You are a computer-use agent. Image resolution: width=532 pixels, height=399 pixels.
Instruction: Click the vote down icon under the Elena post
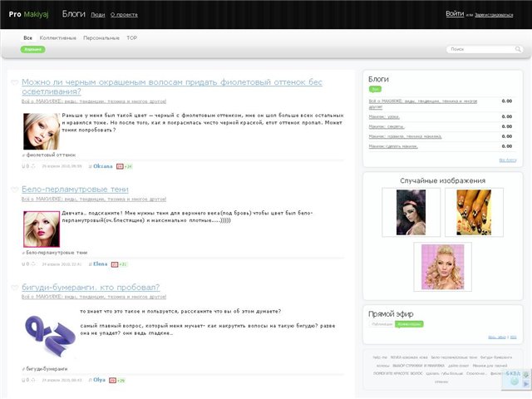coord(33,264)
